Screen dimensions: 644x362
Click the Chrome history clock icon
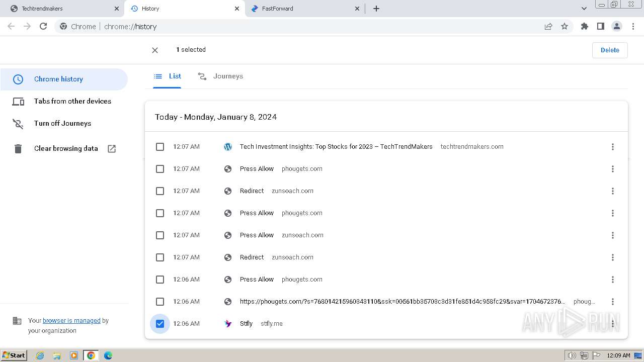[x=18, y=79]
